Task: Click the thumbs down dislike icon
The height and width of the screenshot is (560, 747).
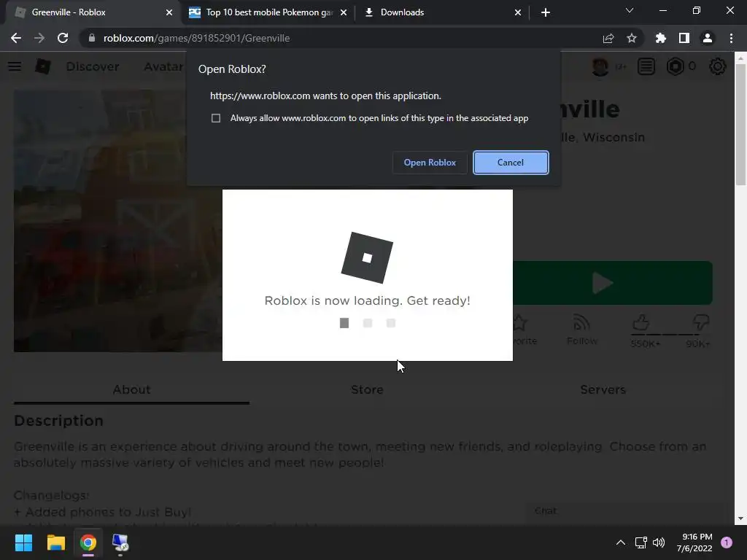Action: (701, 323)
